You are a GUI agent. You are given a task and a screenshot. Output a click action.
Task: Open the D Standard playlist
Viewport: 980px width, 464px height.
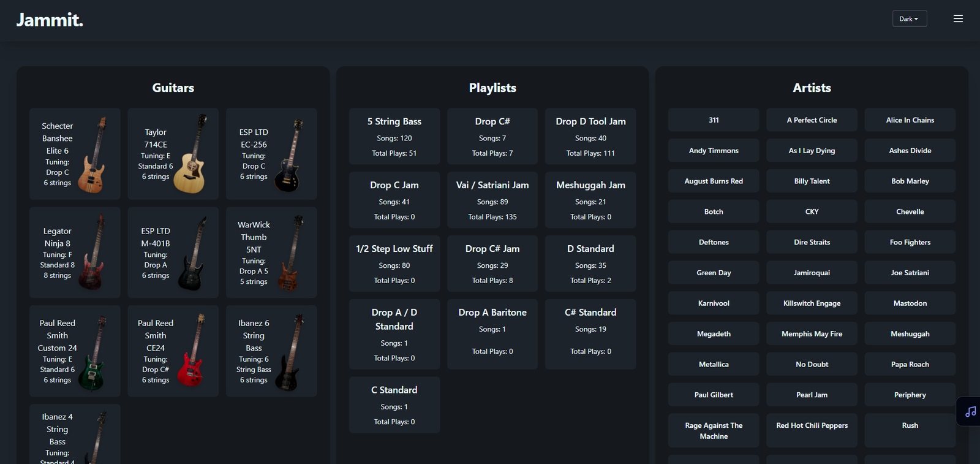tap(590, 264)
